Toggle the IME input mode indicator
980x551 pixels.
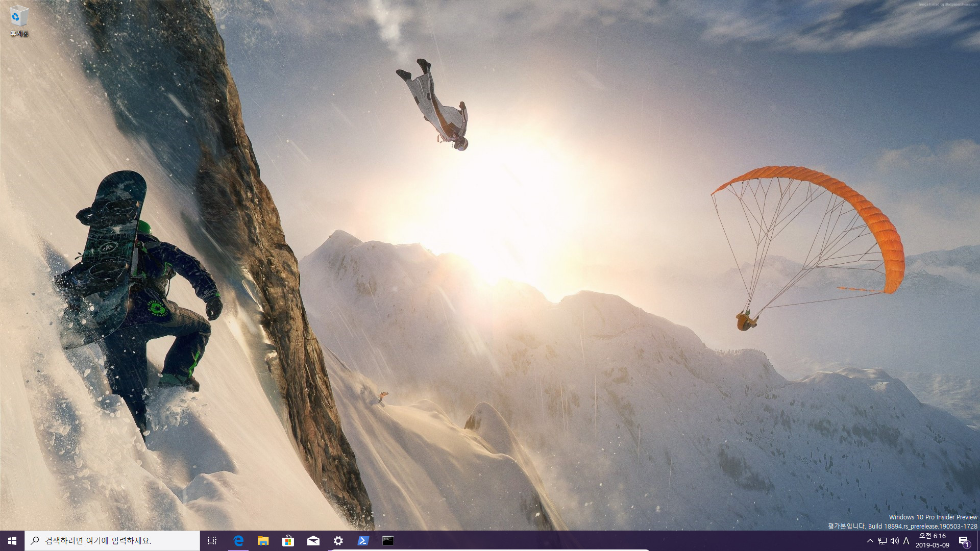pos(906,541)
